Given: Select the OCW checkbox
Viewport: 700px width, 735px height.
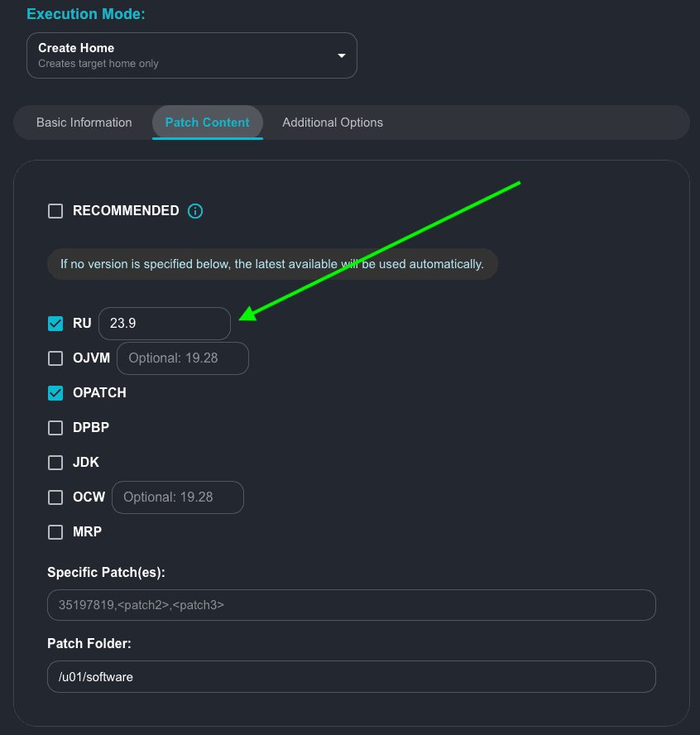Looking at the screenshot, I should (x=55, y=497).
